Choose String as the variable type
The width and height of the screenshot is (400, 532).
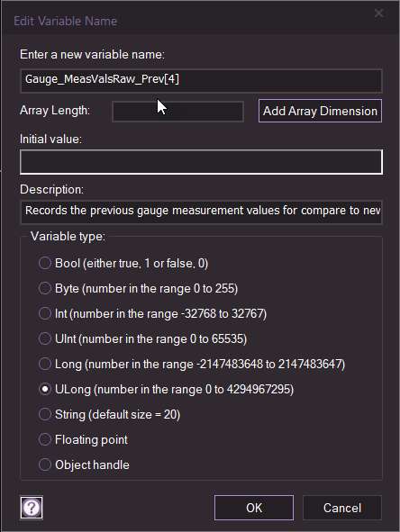45,414
